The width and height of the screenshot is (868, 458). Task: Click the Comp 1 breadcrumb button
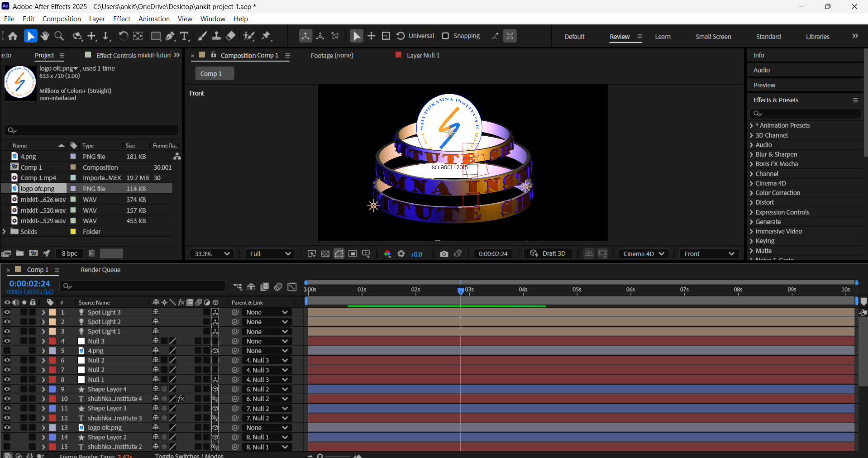(214, 73)
